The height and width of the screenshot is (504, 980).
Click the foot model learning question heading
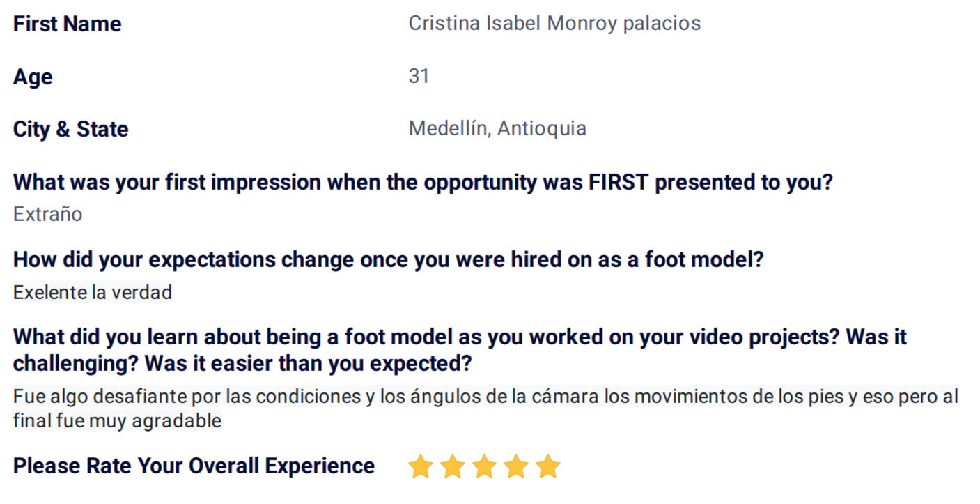[460, 351]
